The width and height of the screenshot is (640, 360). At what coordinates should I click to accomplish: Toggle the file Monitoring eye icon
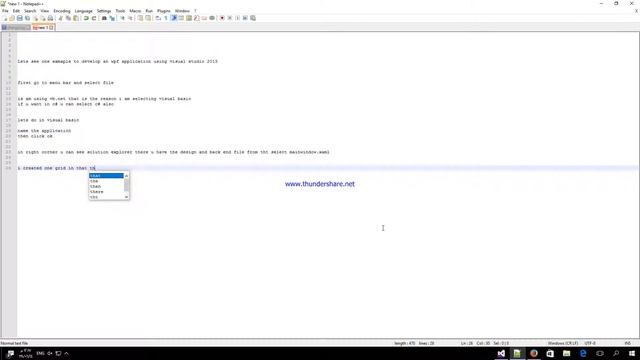tap(212, 18)
